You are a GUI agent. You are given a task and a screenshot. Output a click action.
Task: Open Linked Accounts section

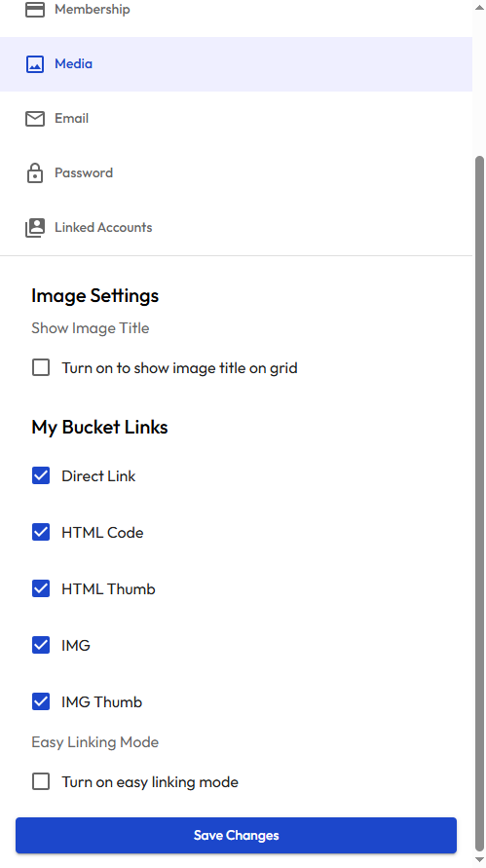coord(236,228)
